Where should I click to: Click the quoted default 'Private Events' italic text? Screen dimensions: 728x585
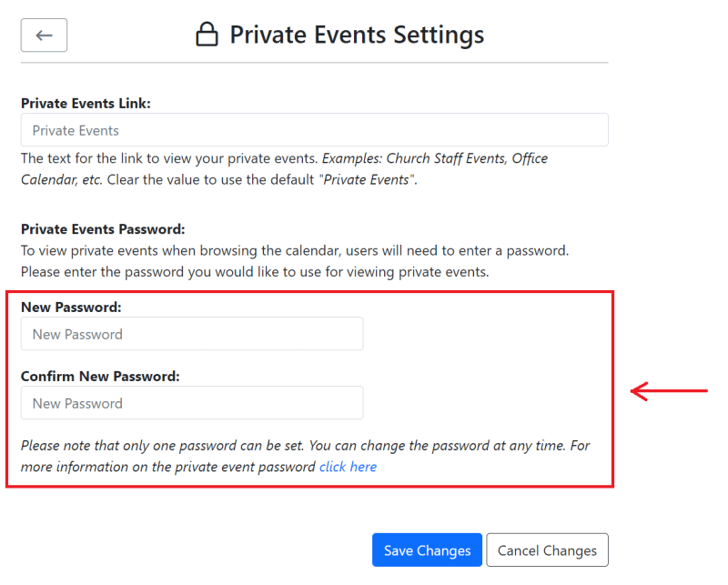369,179
